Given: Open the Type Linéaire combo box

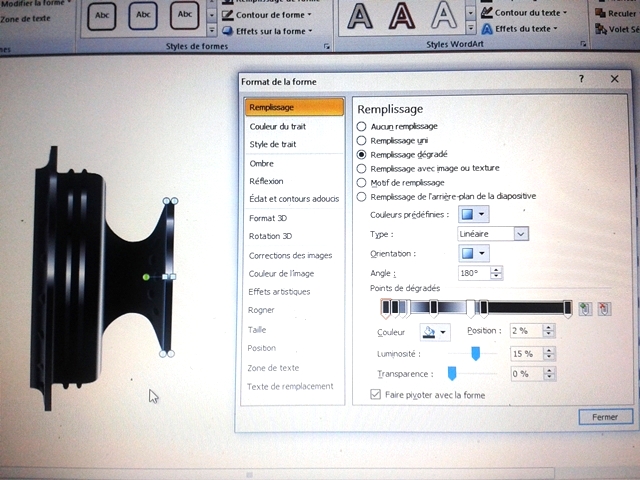Looking at the screenshot, I should (491, 233).
